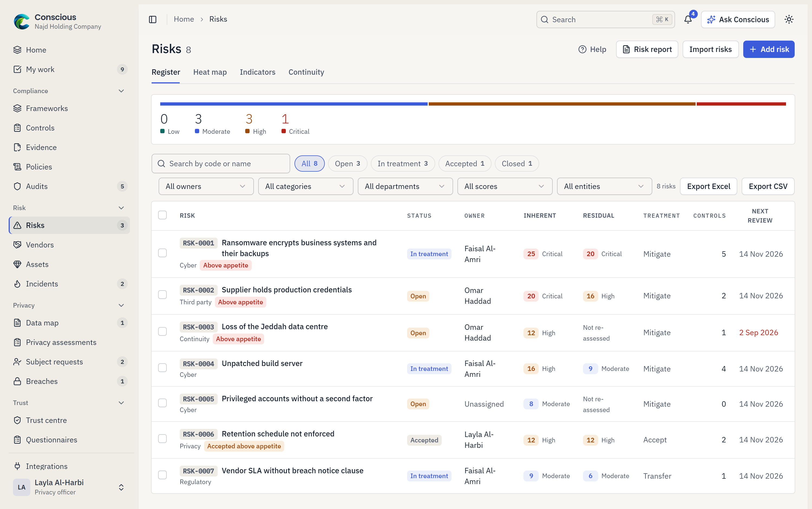Switch to the Continuity tab

pos(306,72)
